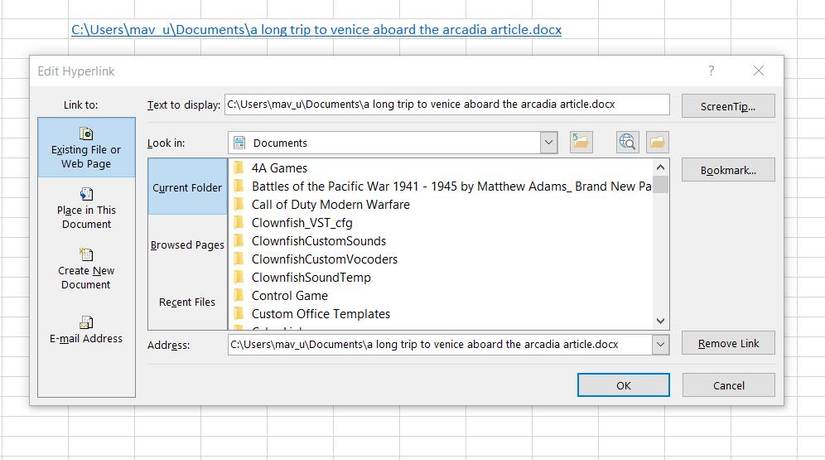This screenshot has width=825, height=460.
Task: Switch to the Current Folder view
Action: (x=187, y=188)
